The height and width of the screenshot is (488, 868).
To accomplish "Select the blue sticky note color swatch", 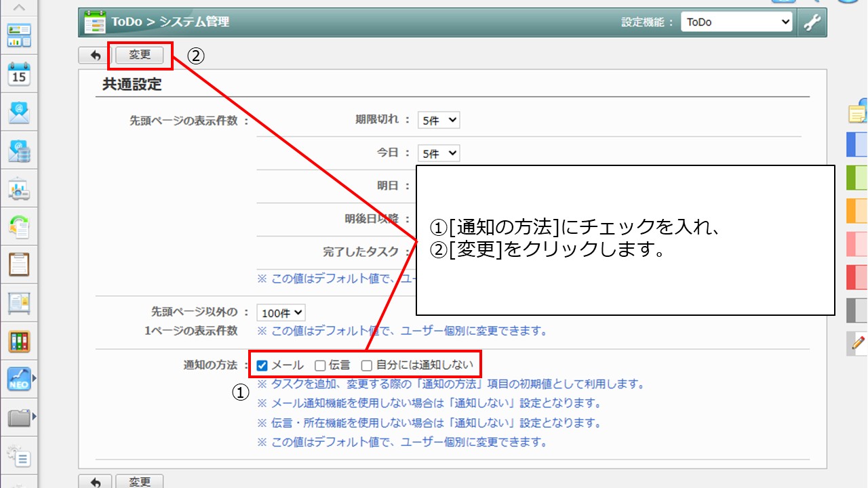I will coord(857,145).
